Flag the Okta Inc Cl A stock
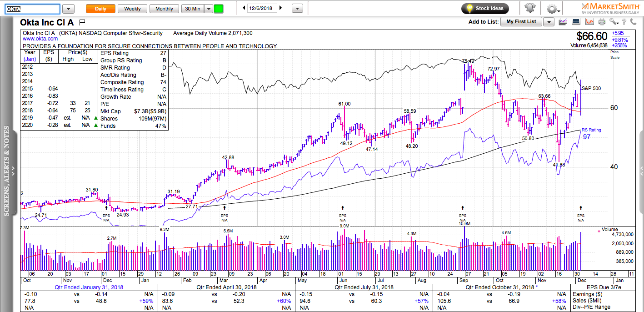This screenshot has width=644, height=312. pos(82,22)
